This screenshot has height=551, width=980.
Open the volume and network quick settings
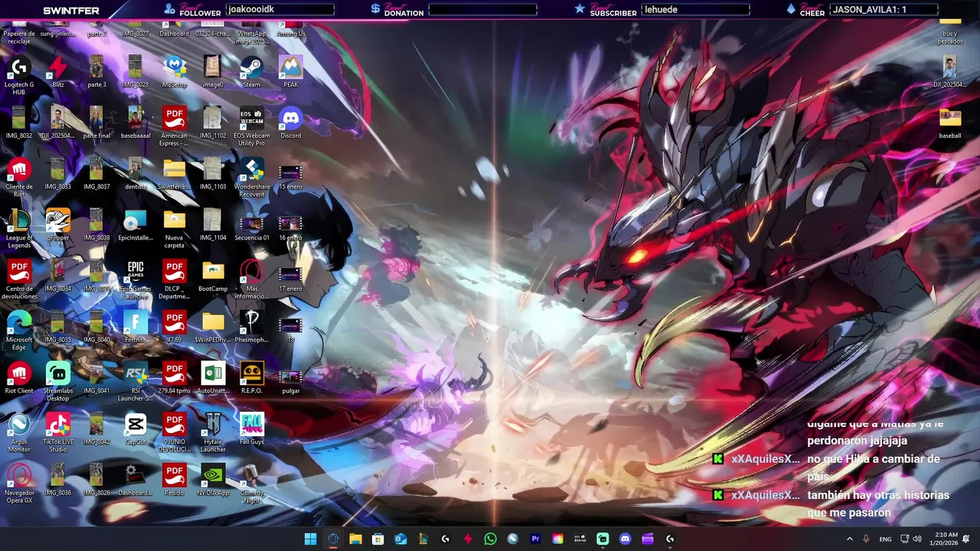pyautogui.click(x=910, y=539)
